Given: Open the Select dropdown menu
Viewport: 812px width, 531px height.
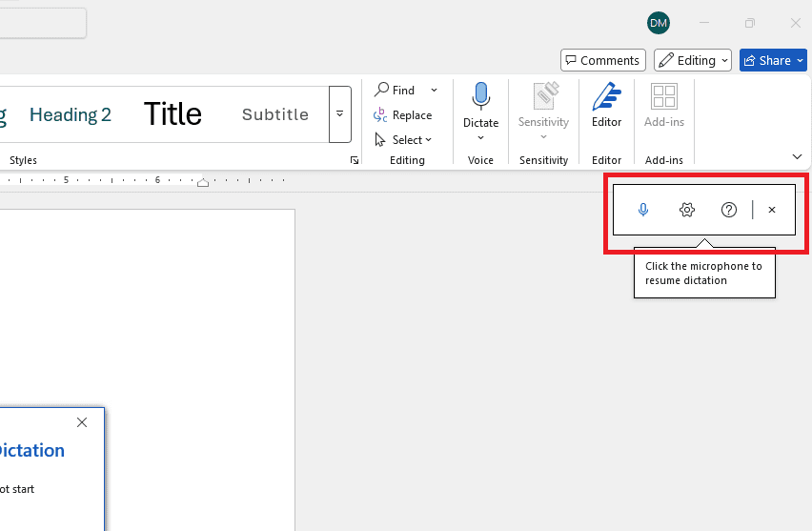Looking at the screenshot, I should [x=403, y=140].
